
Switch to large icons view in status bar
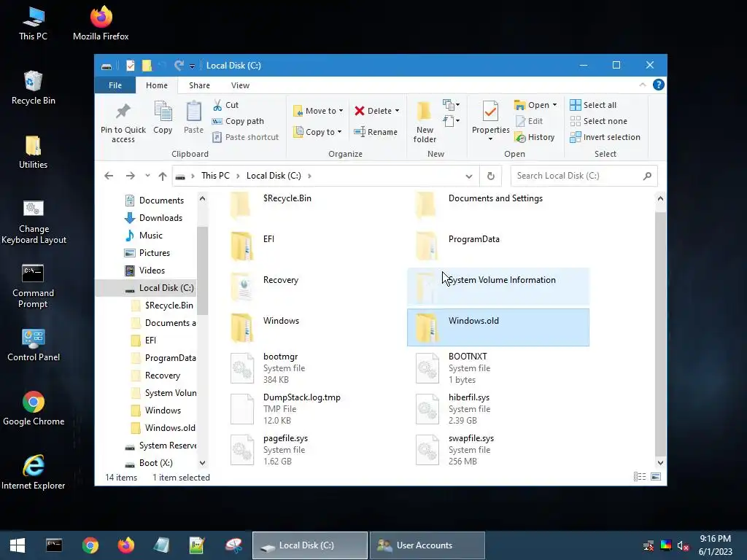[x=656, y=477]
